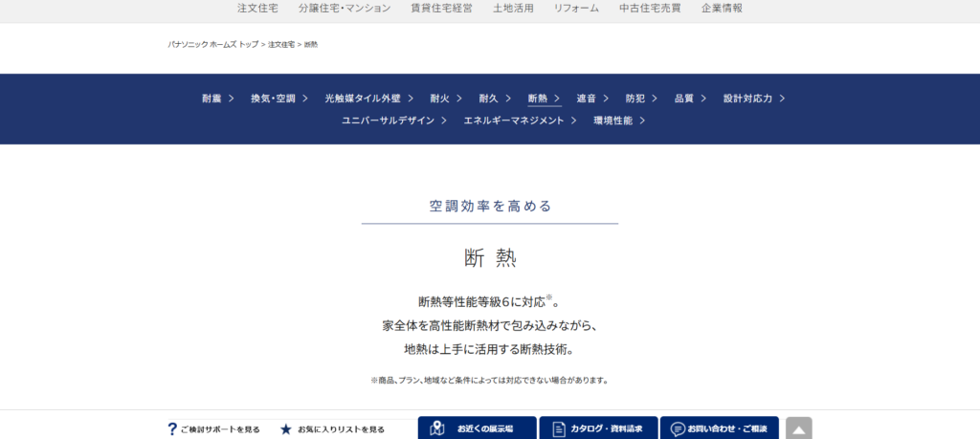Screen dimensions: 980x439
Task: Click the star favorites list icon
Action: 285,429
